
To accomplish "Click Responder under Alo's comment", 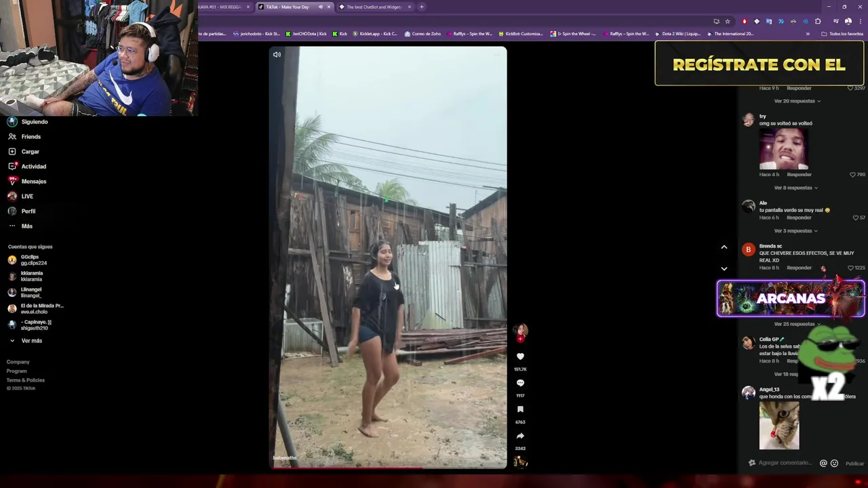I will (799, 218).
